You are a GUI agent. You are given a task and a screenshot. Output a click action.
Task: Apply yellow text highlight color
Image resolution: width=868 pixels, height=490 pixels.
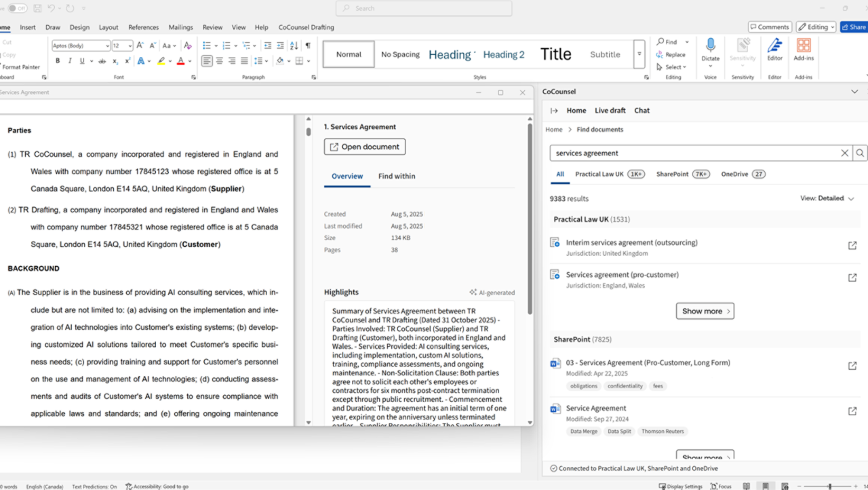click(161, 61)
